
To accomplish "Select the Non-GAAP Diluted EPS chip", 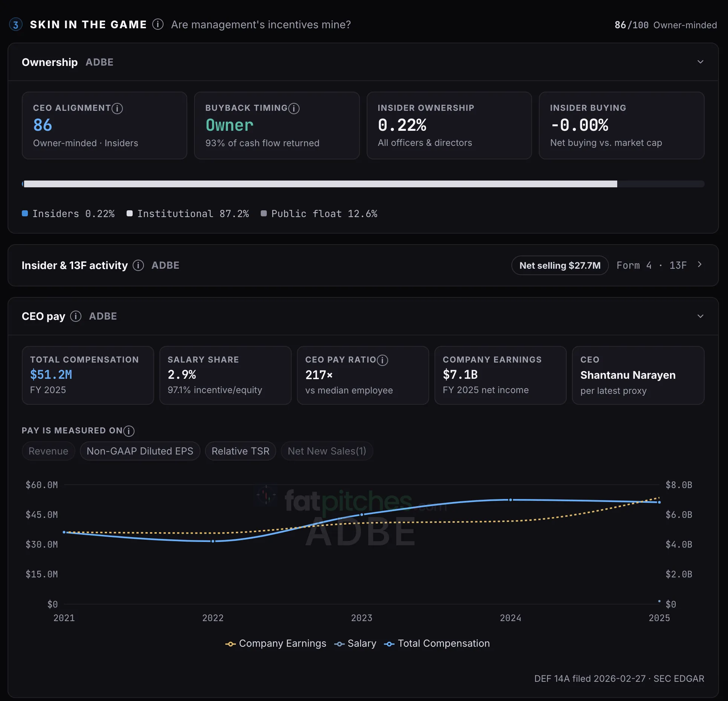I will tap(140, 451).
